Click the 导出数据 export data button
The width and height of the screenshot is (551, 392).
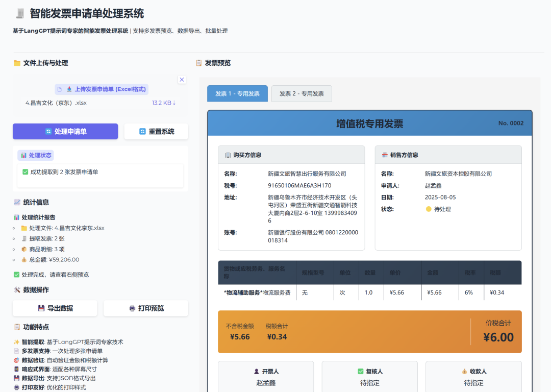[55, 308]
